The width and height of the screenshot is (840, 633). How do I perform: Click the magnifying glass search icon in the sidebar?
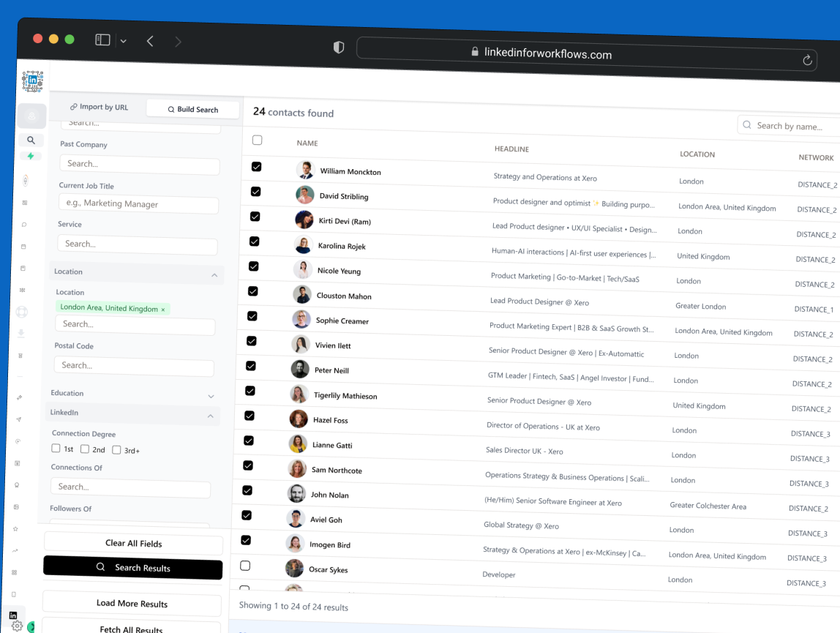pyautogui.click(x=31, y=139)
